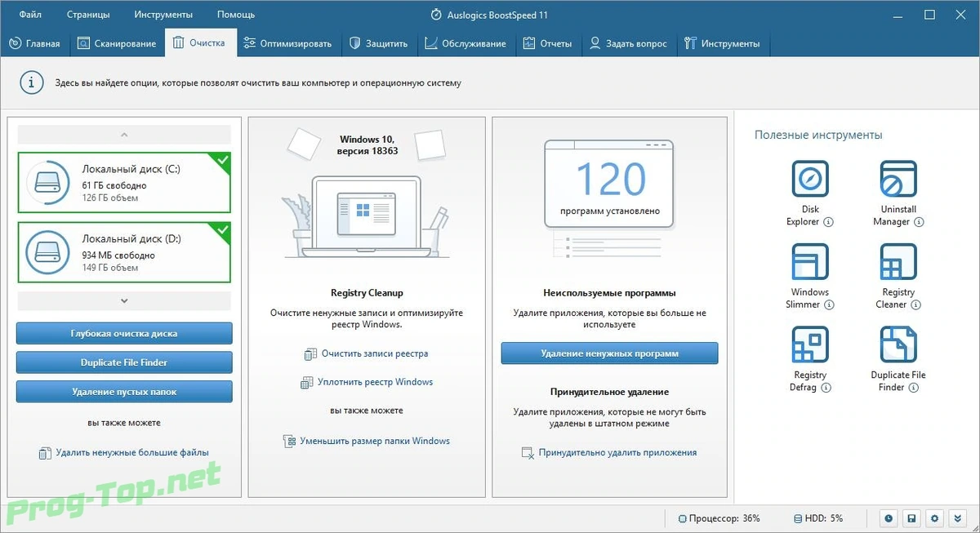Launch Uninstall Manager icon
The height and width of the screenshot is (533, 980).
pyautogui.click(x=898, y=179)
